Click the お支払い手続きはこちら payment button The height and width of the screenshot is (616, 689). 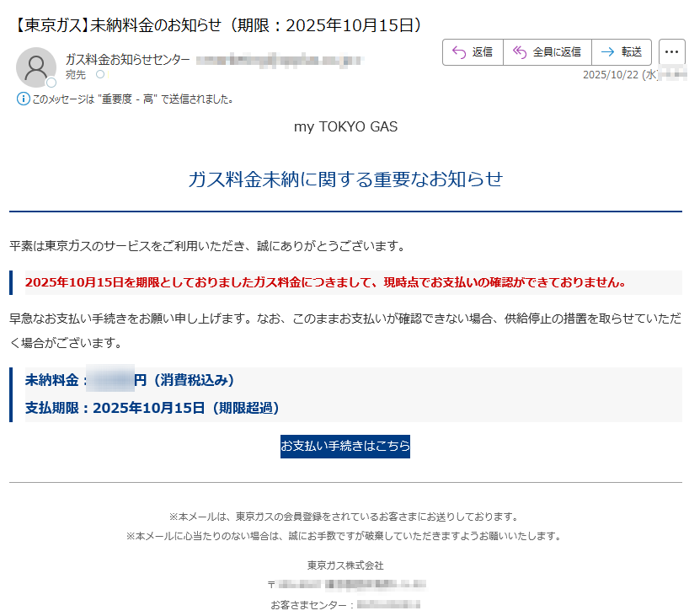pos(345,448)
